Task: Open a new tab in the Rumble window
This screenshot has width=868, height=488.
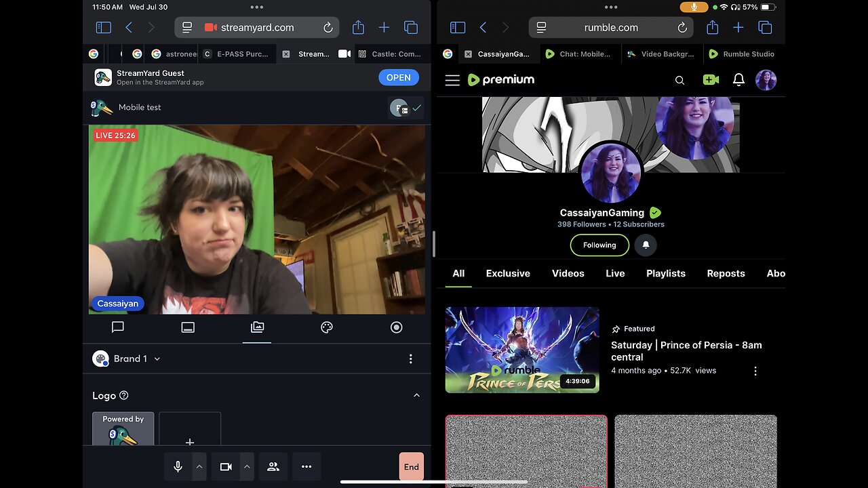Action: [x=738, y=28]
